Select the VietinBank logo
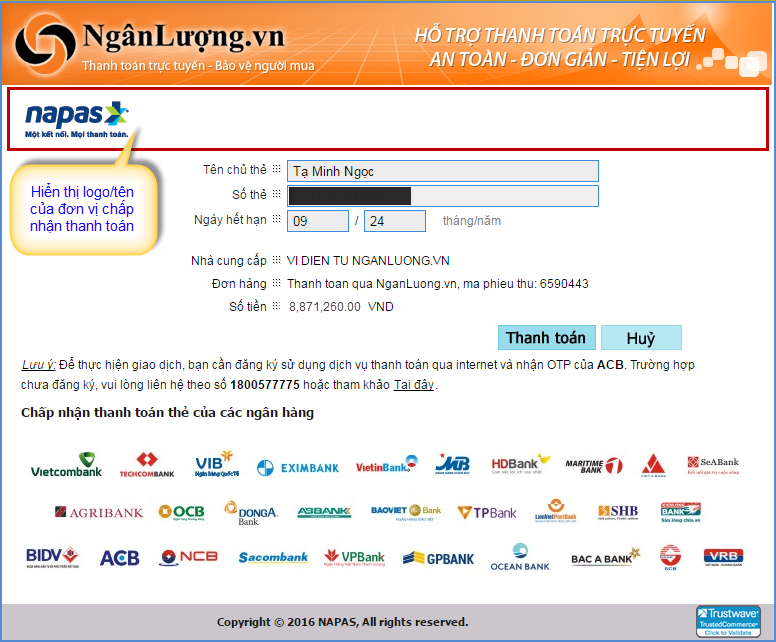Screen dimensions: 776x642 [386, 465]
